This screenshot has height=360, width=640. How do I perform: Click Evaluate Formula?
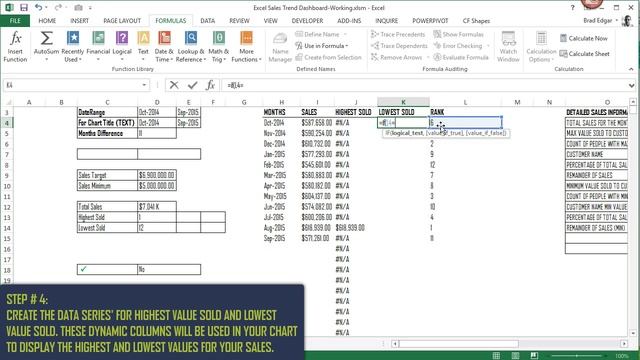coord(461,57)
